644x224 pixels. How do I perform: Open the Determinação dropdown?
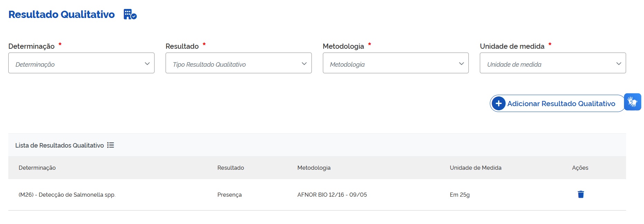coord(81,63)
